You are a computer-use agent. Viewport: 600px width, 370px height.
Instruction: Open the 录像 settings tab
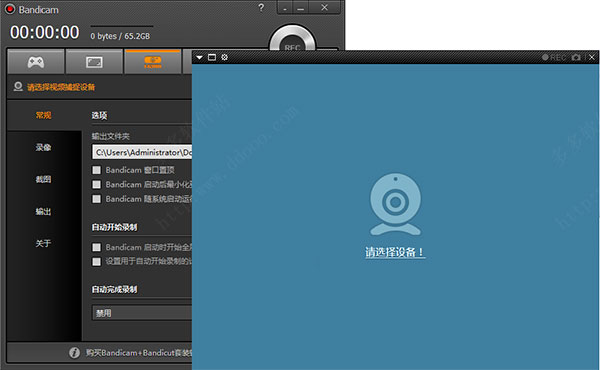pos(43,147)
